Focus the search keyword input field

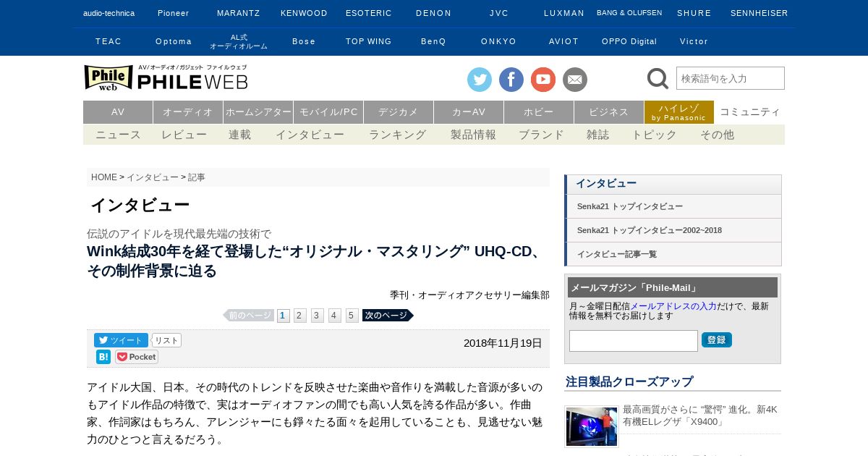[x=731, y=78]
